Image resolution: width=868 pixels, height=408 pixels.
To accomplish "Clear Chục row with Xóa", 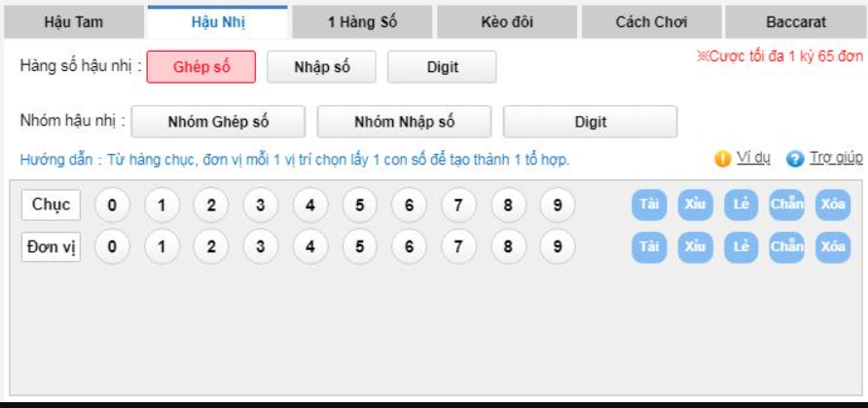I will (x=833, y=204).
